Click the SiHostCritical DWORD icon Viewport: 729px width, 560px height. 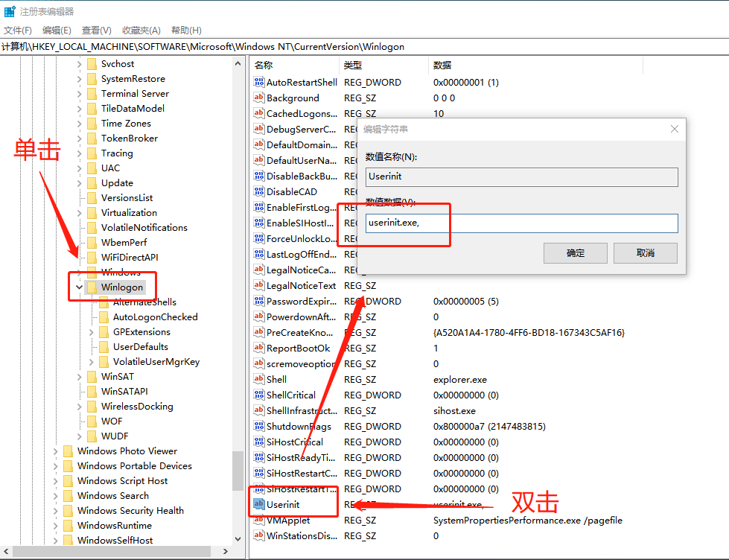click(x=259, y=442)
